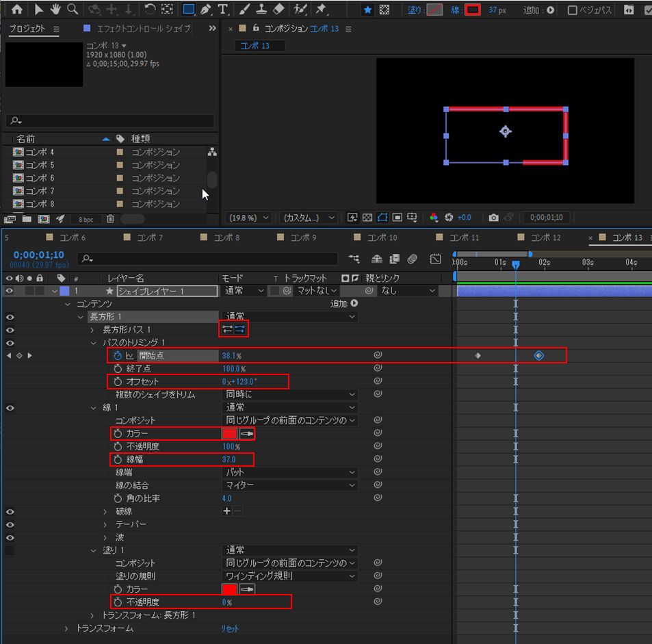
Task: Click the composition mini-flowchart icon in timeline
Action: pos(354,259)
